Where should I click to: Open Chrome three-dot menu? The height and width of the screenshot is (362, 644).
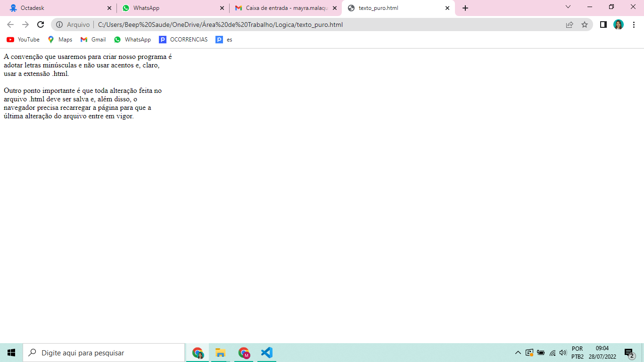pyautogui.click(x=634, y=25)
